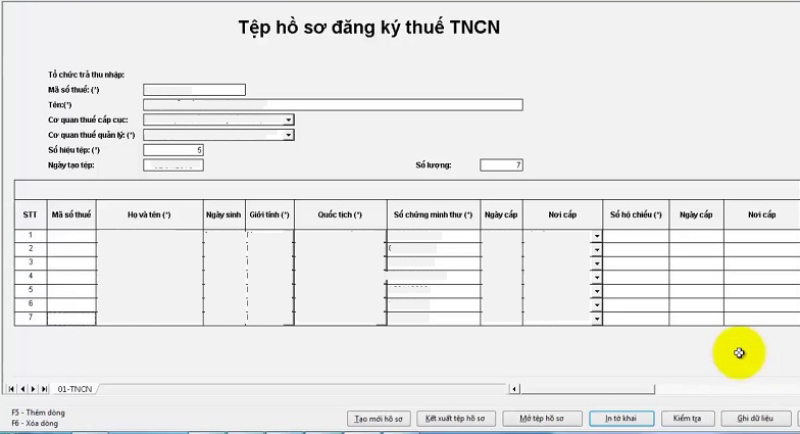Click the Mở tệp hồ sơ button
Viewport: 800px width, 434px height.
click(x=542, y=419)
